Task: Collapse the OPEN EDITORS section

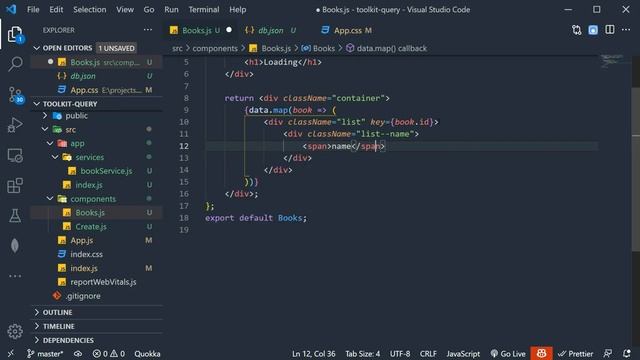Action: point(97,48)
